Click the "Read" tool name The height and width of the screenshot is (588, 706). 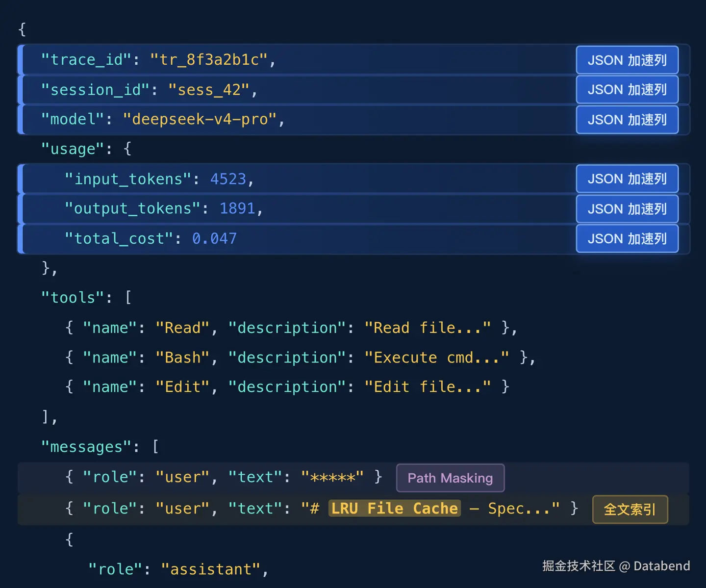182,328
